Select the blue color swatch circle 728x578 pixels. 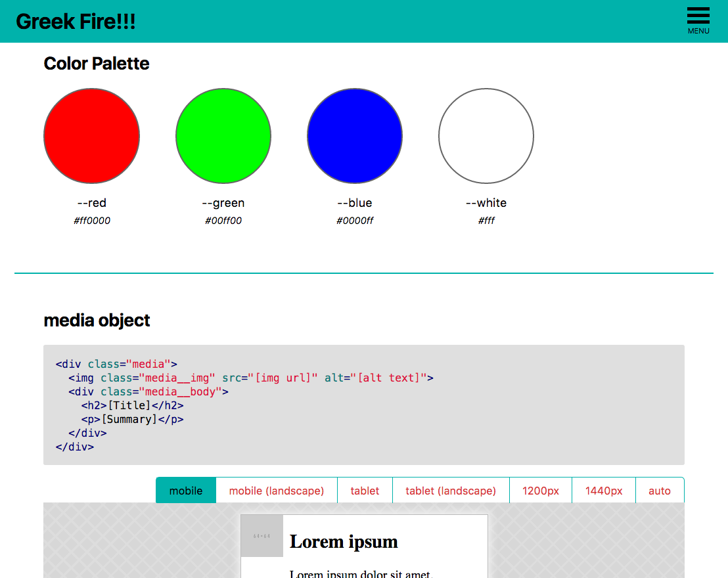click(x=355, y=136)
